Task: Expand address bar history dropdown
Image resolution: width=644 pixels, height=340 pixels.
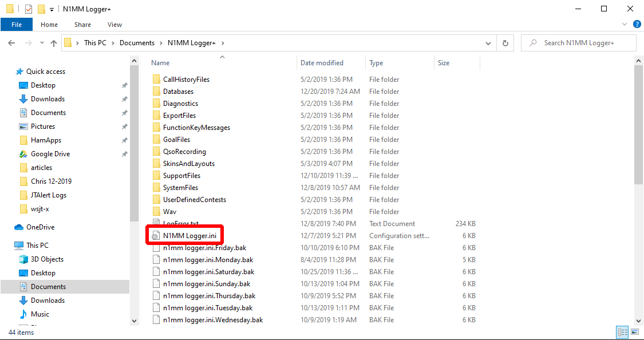Action: pyautogui.click(x=488, y=43)
